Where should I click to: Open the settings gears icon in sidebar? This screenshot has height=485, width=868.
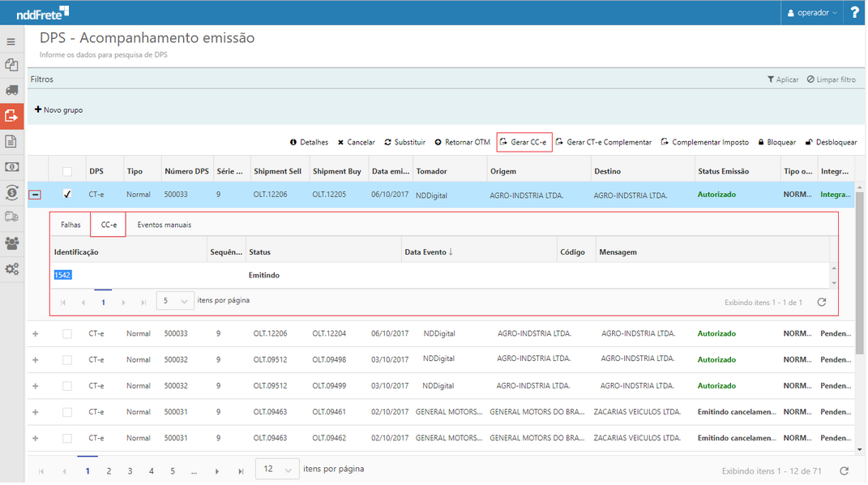pyautogui.click(x=11, y=268)
